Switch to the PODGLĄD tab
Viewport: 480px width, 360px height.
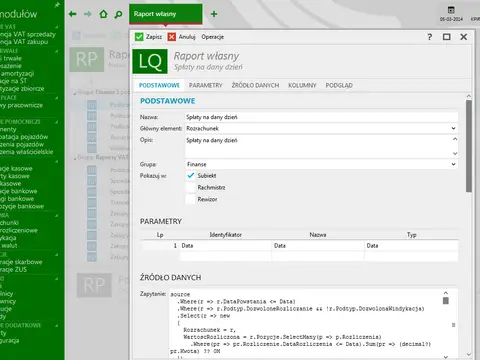(x=339, y=85)
